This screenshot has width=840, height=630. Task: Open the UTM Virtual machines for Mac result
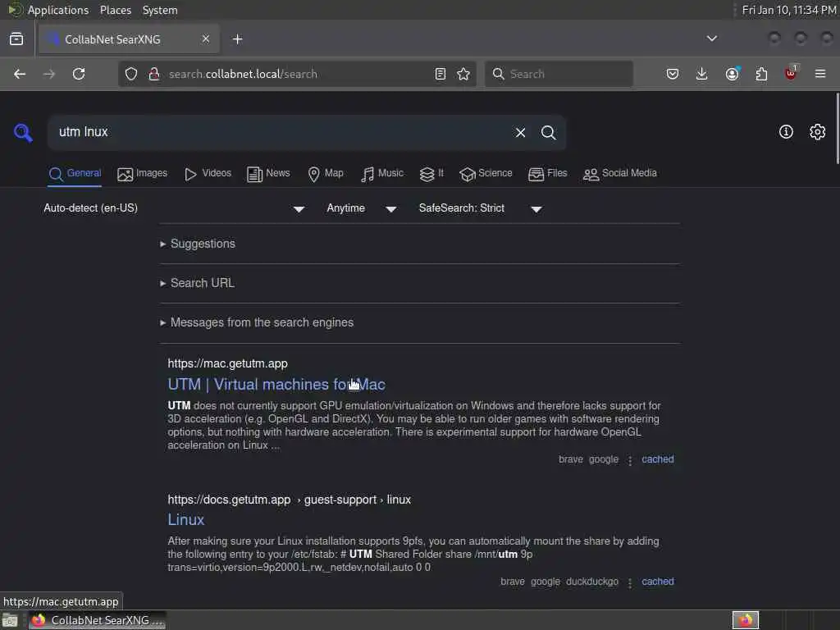(x=276, y=384)
